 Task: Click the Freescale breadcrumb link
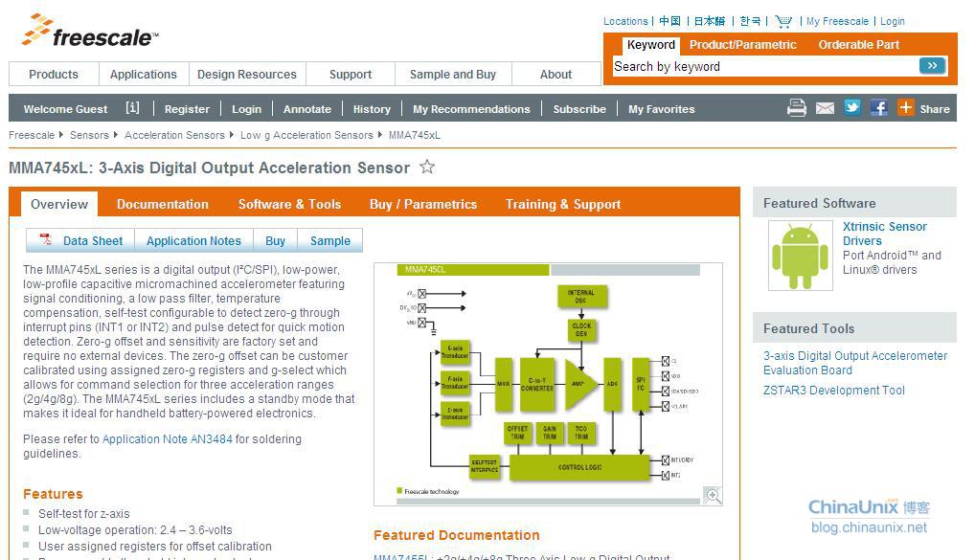click(x=32, y=135)
